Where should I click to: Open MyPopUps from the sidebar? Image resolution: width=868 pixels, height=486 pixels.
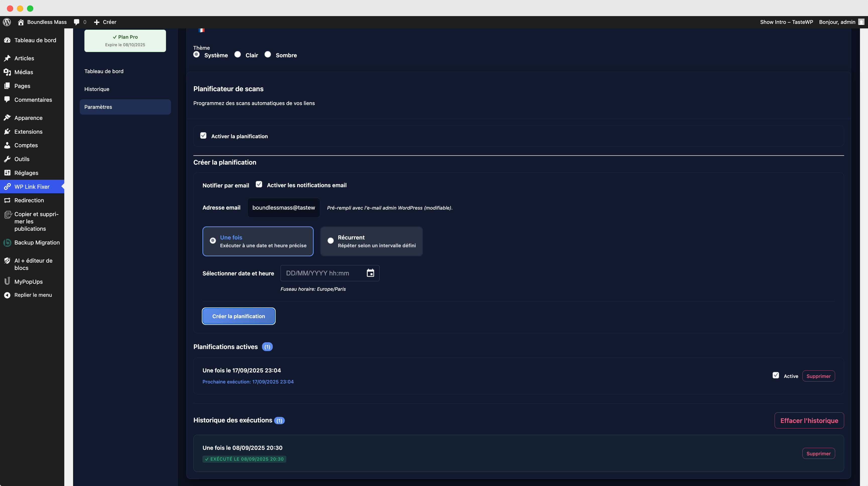[29, 281]
